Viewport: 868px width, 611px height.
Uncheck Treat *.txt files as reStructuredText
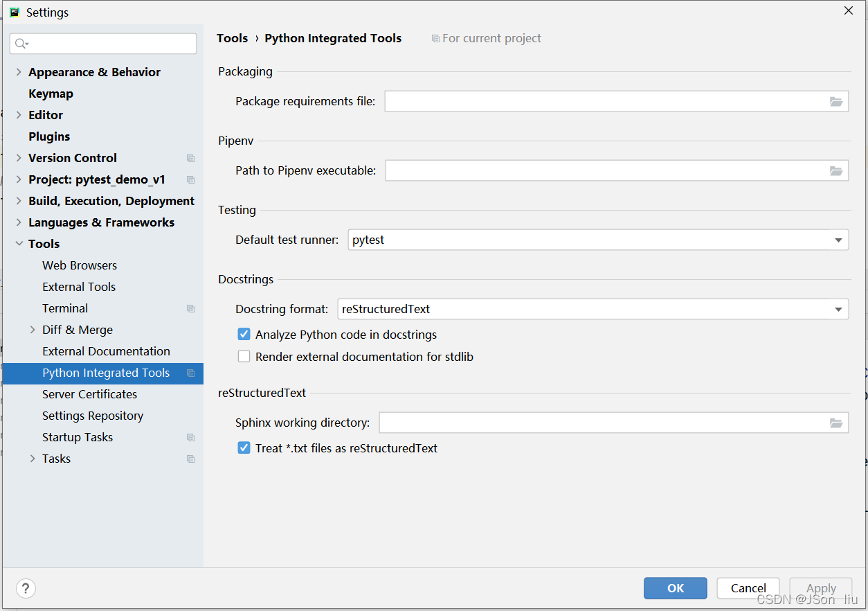point(244,448)
